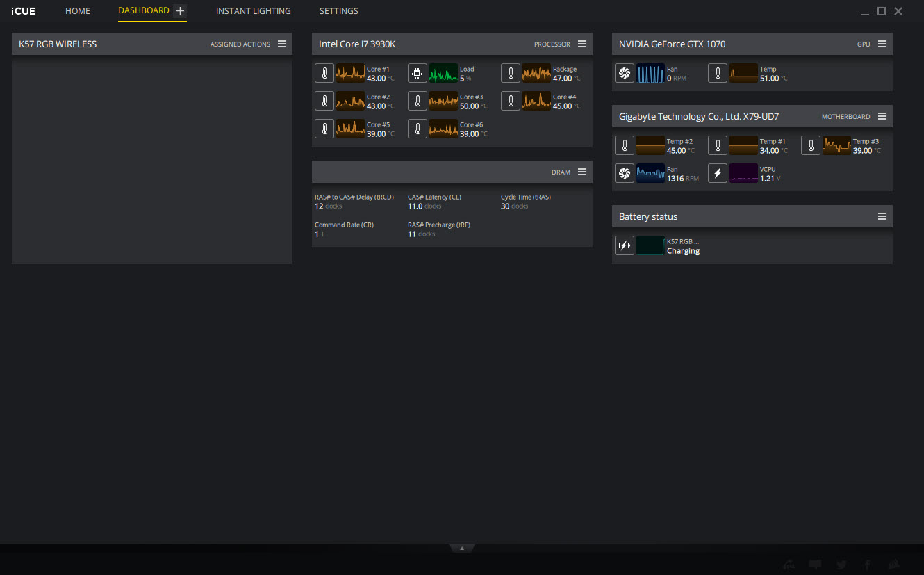Viewport: 924px width, 575px height.
Task: Click the Core #1 thermometer icon
Action: 324,73
